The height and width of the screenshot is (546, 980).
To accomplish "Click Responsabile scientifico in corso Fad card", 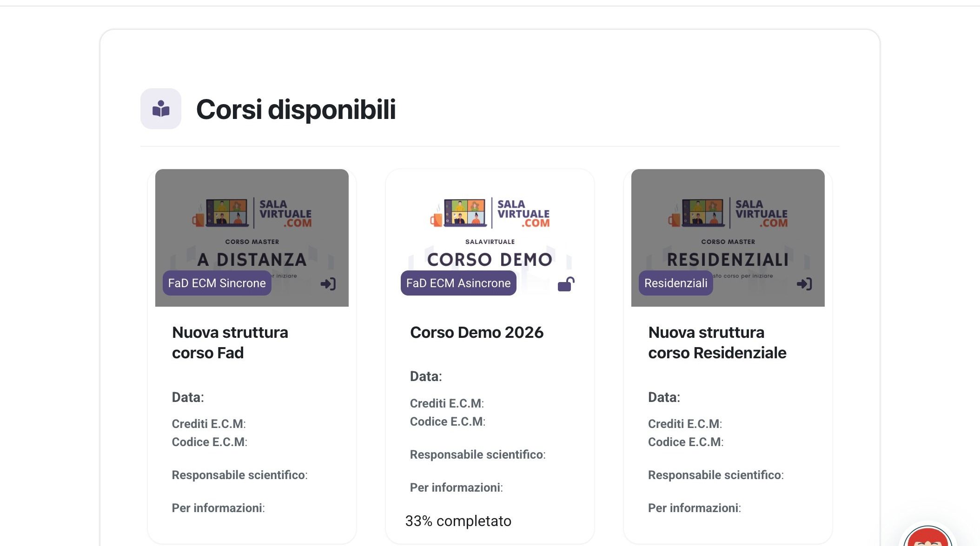I will tap(240, 475).
